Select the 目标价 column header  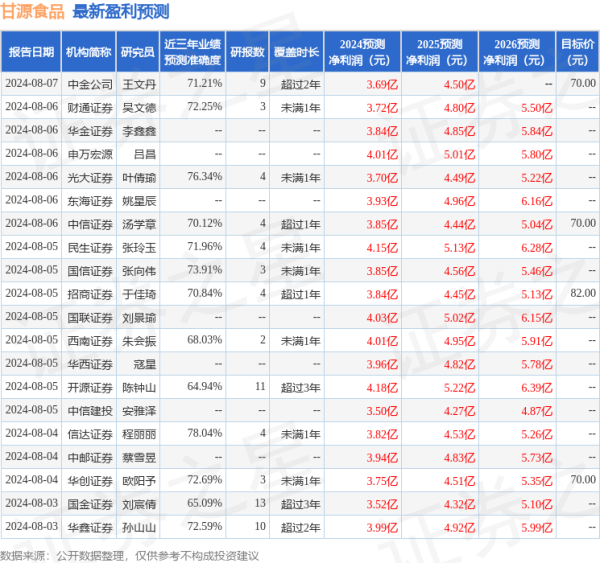pos(577,52)
